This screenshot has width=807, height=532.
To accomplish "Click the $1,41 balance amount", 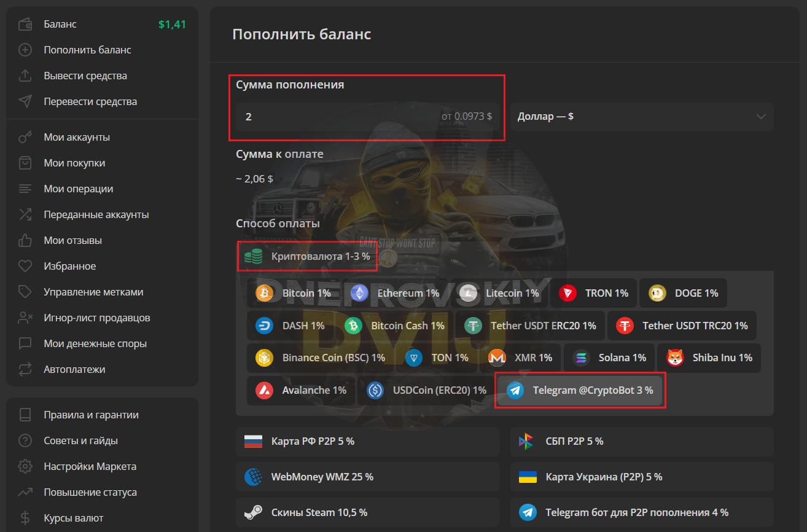I will (x=172, y=25).
